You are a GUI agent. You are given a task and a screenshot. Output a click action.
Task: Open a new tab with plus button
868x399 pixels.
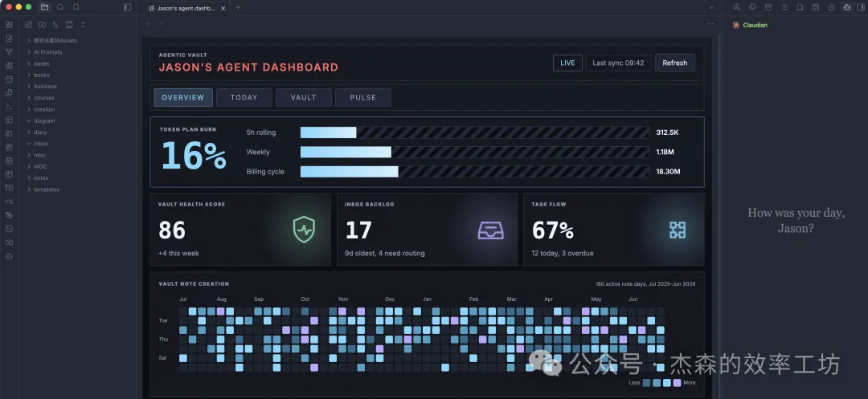coord(238,8)
